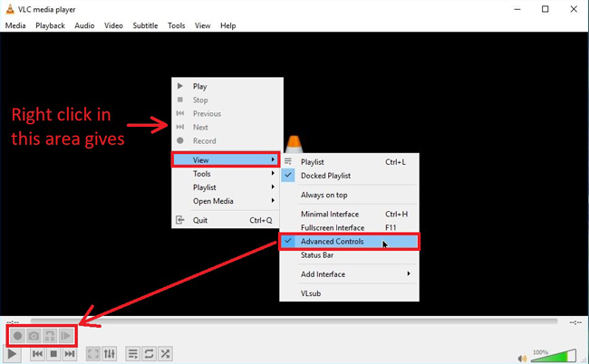Expand the Add Interface submenu
The height and width of the screenshot is (364, 589).
(350, 274)
